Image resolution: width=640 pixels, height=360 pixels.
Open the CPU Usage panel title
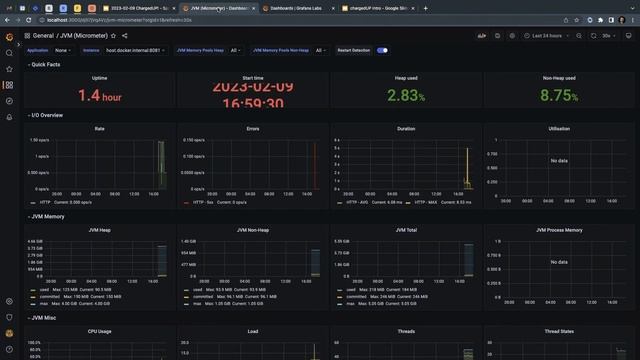point(100,331)
